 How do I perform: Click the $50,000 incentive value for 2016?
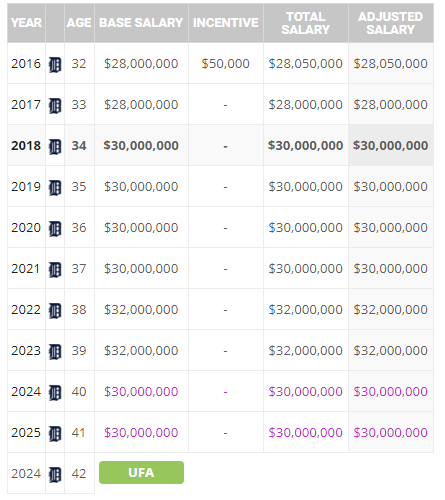click(x=226, y=63)
